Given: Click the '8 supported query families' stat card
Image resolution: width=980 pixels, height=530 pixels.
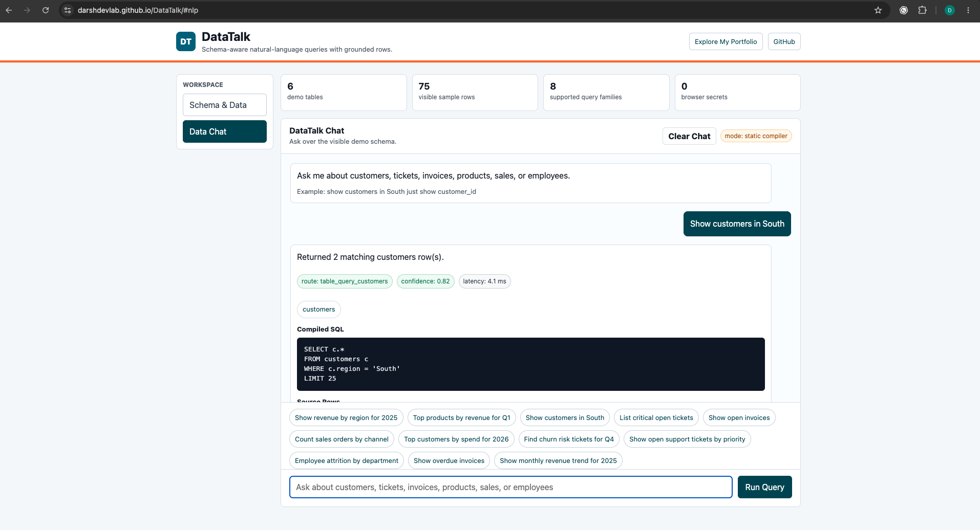Looking at the screenshot, I should [x=606, y=93].
